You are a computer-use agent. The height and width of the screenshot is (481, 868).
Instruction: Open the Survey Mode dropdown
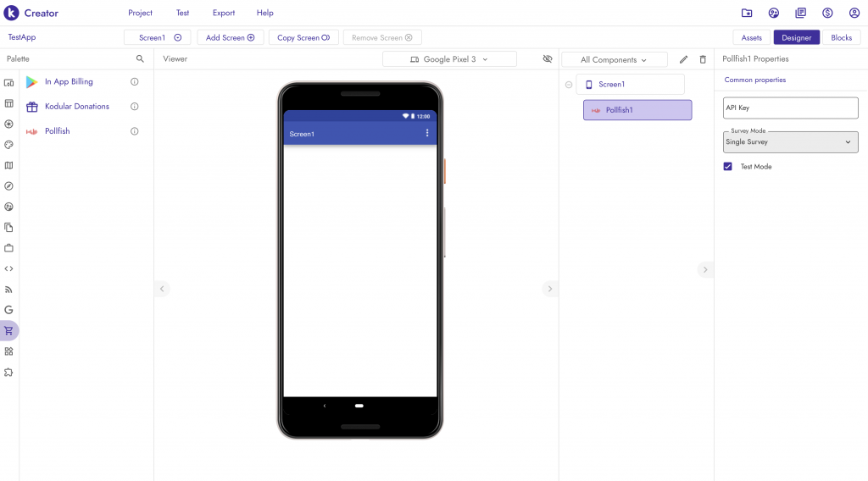pyautogui.click(x=791, y=142)
